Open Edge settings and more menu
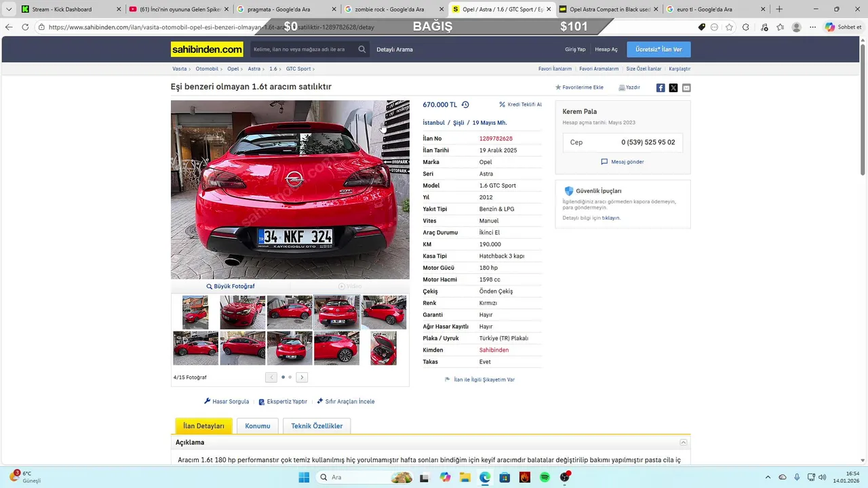Image resolution: width=868 pixels, height=488 pixels. (813, 27)
